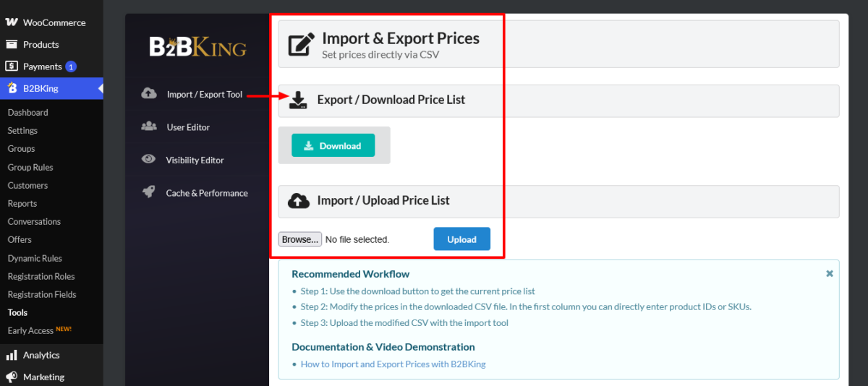Open How to Import and Export Prices link
Screen dimensions: 868x386
(x=393, y=364)
